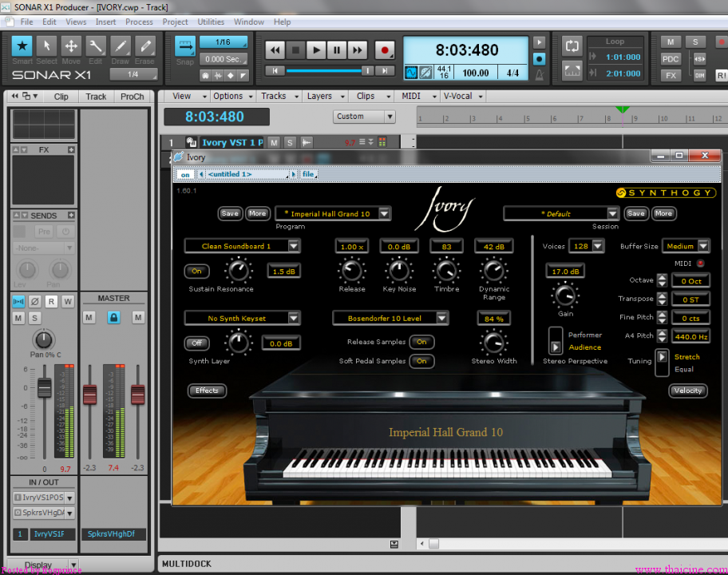Click the More button next to Program
This screenshot has height=575, width=728.
pyautogui.click(x=257, y=213)
